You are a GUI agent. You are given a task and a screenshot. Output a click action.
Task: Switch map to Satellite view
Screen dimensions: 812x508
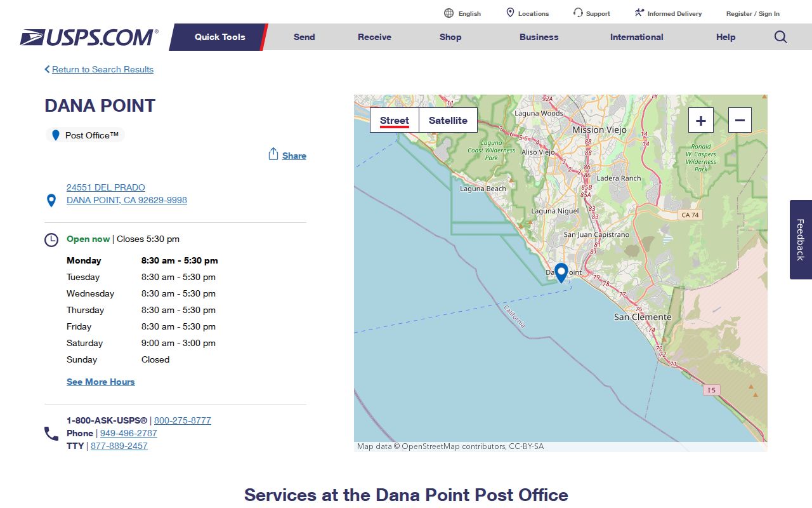[448, 120]
